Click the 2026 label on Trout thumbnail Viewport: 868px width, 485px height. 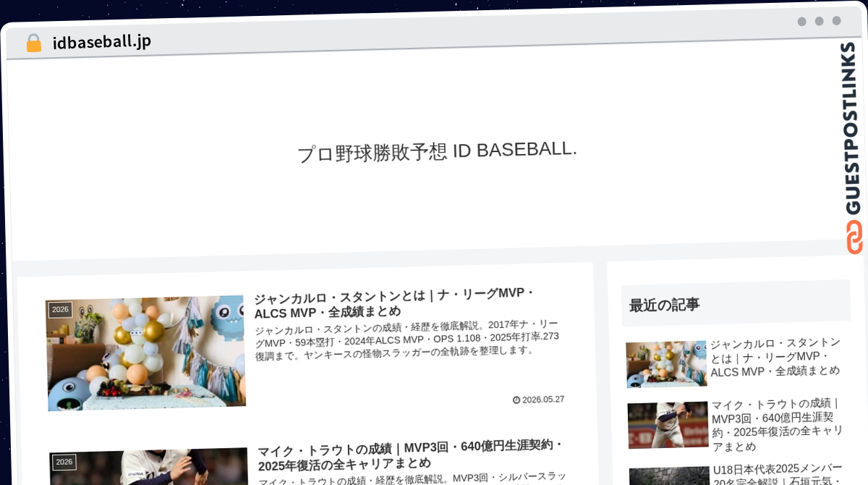pos(64,462)
